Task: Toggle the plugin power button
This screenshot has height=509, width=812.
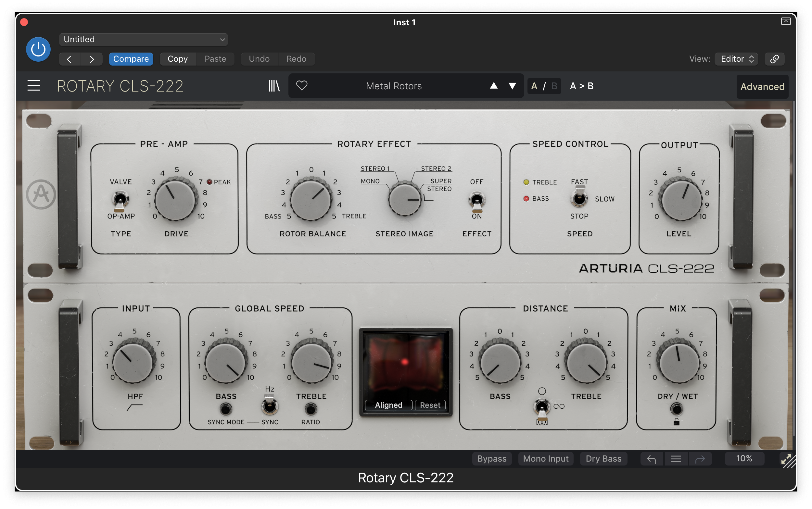Action: (38, 49)
